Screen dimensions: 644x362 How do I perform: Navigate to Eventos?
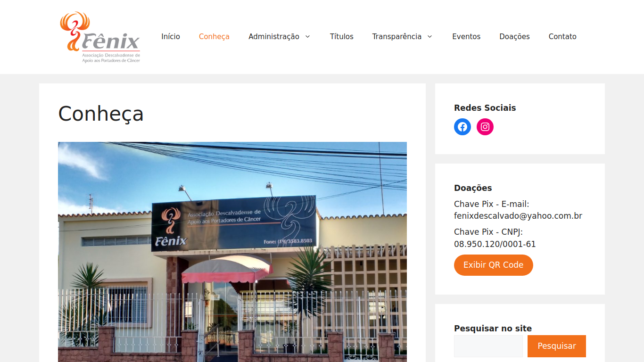tap(466, 37)
